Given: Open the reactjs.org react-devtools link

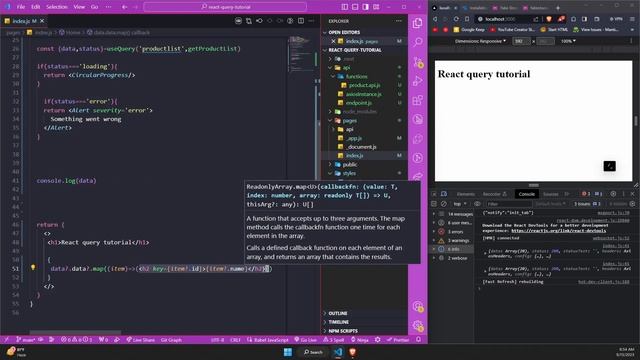Looking at the screenshot, I should point(559,231).
